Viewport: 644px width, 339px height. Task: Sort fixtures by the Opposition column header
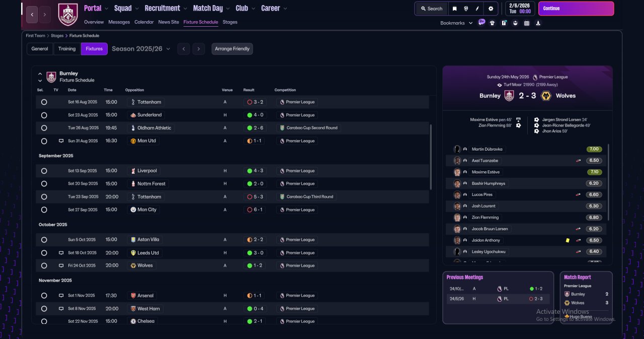134,90
